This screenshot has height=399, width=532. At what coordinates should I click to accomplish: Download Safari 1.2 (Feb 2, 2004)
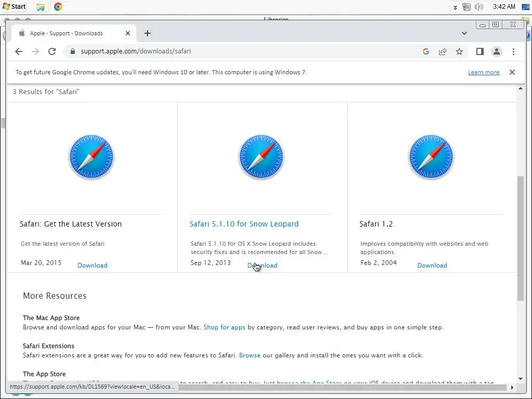[x=432, y=265]
